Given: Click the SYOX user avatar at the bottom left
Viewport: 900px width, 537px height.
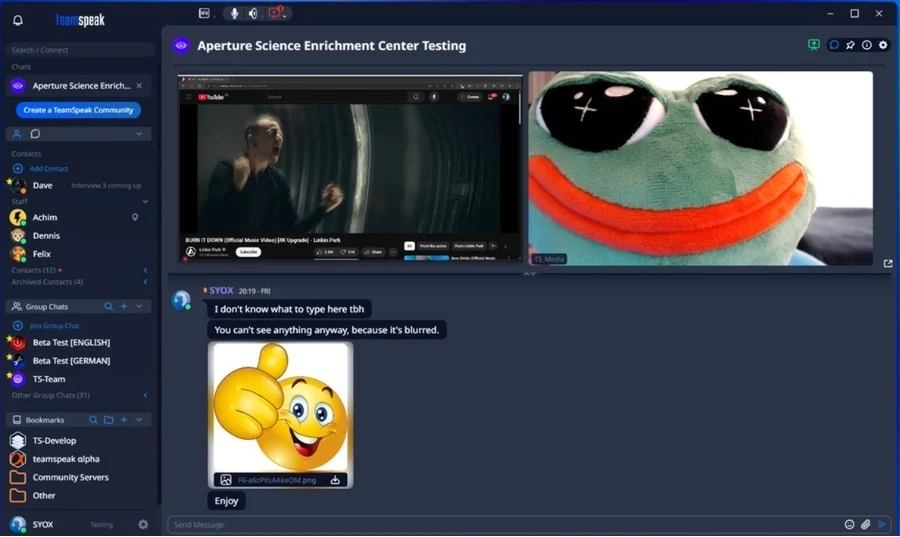Looking at the screenshot, I should [18, 524].
